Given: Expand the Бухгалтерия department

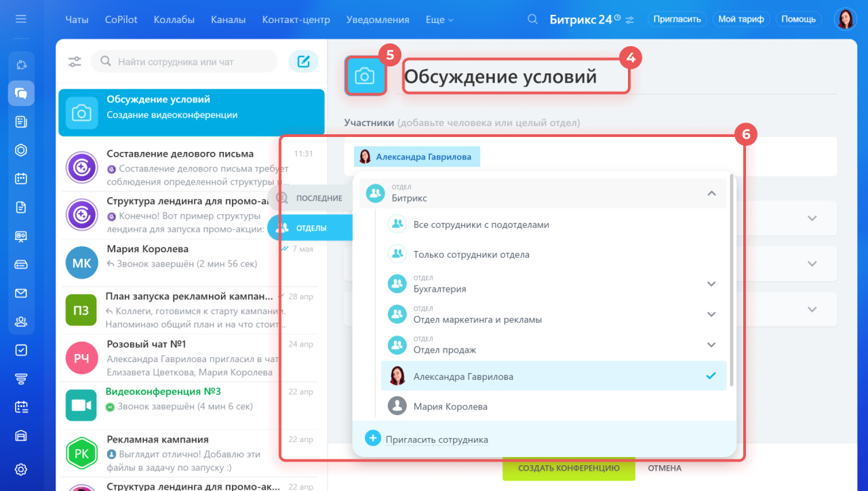Looking at the screenshot, I should [x=711, y=284].
